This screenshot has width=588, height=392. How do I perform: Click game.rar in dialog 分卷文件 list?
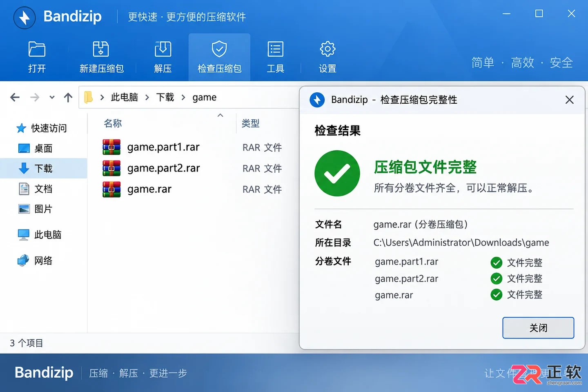tap(394, 295)
